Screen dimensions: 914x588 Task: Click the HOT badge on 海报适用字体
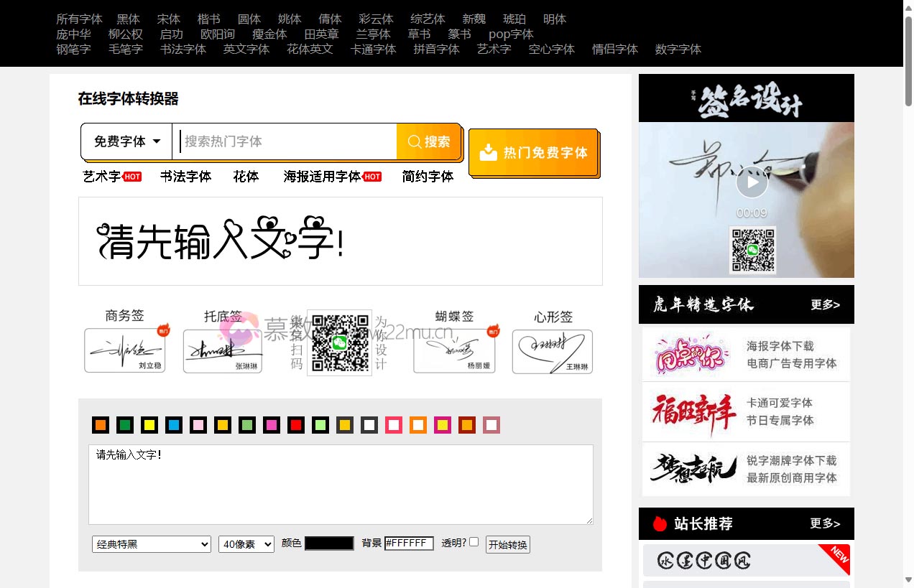point(372,176)
